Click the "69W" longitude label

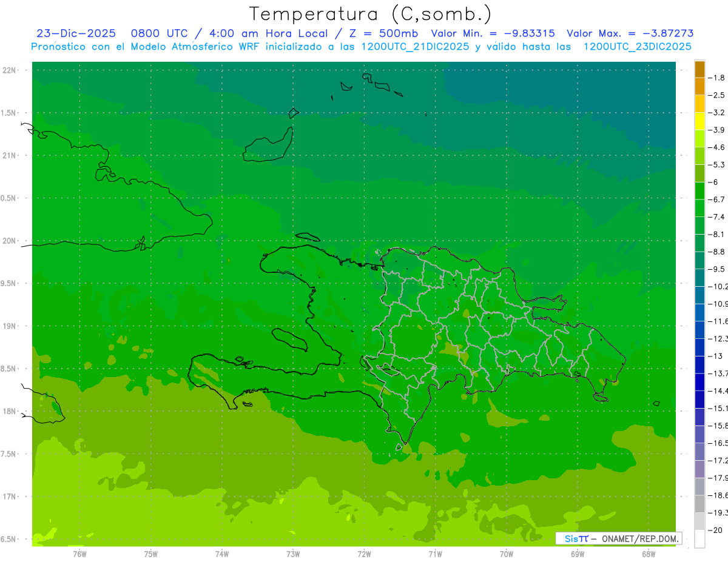pos(578,554)
